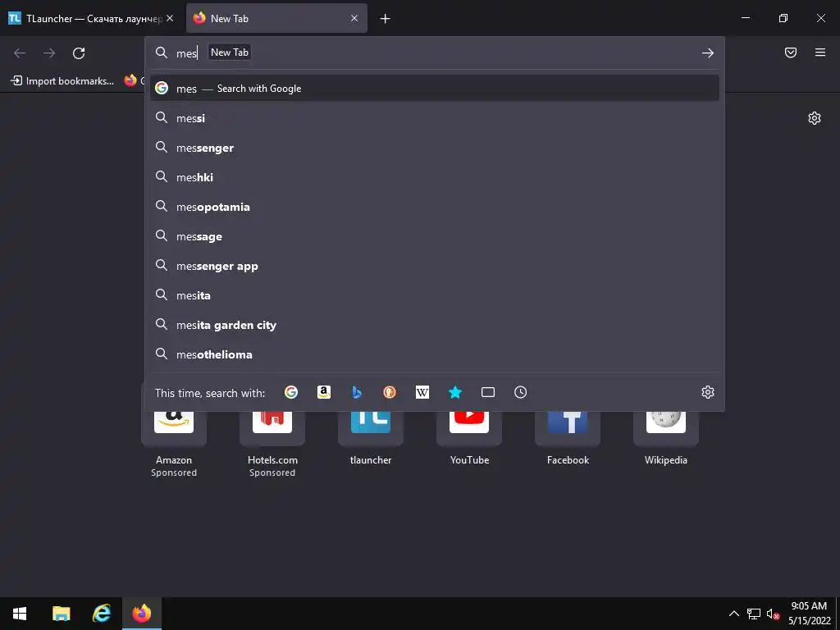This screenshot has width=840, height=630.
Task: Choose the 'messi' suggestion
Action: point(435,118)
